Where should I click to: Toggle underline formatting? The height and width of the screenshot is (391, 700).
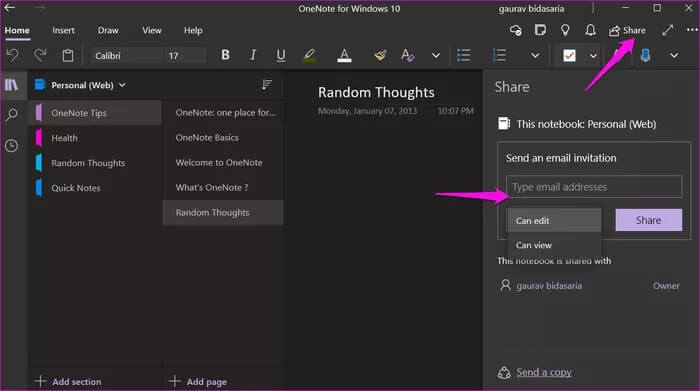click(x=281, y=55)
